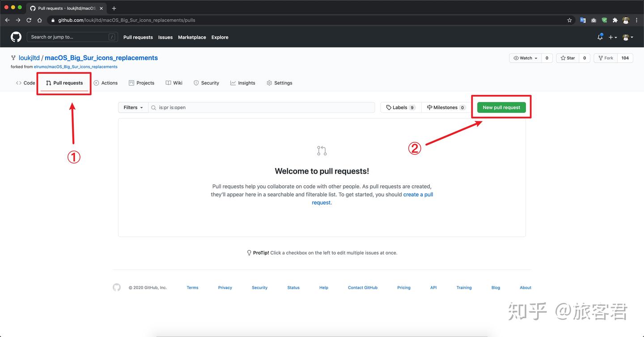Switch to the Code tab
Screen dimensions: 644x337
(x=25, y=83)
